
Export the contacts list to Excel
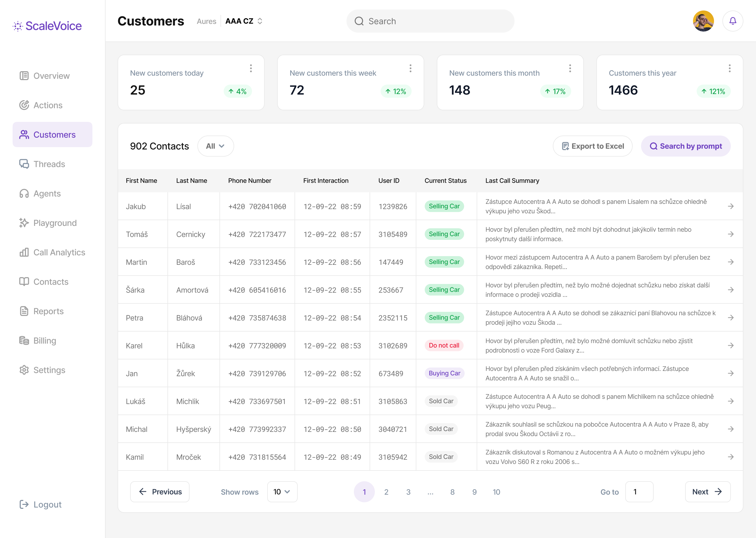point(592,146)
